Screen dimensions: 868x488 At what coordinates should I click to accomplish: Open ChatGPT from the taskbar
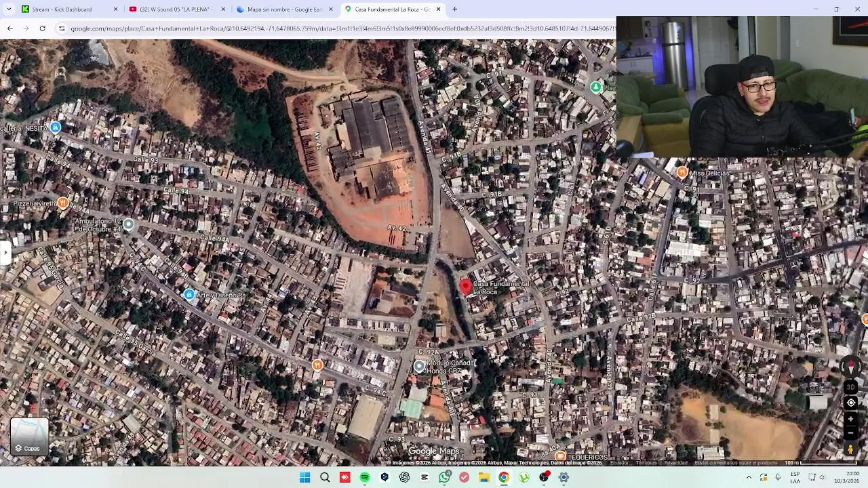tap(405, 477)
